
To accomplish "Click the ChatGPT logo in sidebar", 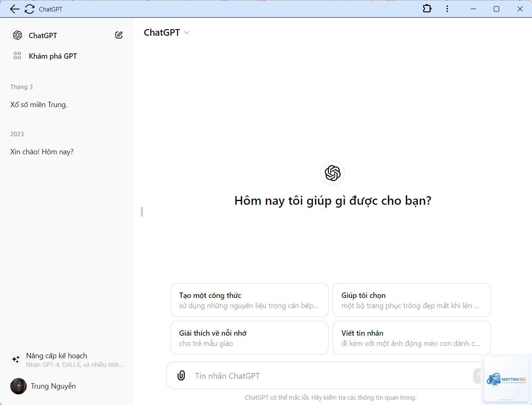I will pyautogui.click(x=17, y=35).
